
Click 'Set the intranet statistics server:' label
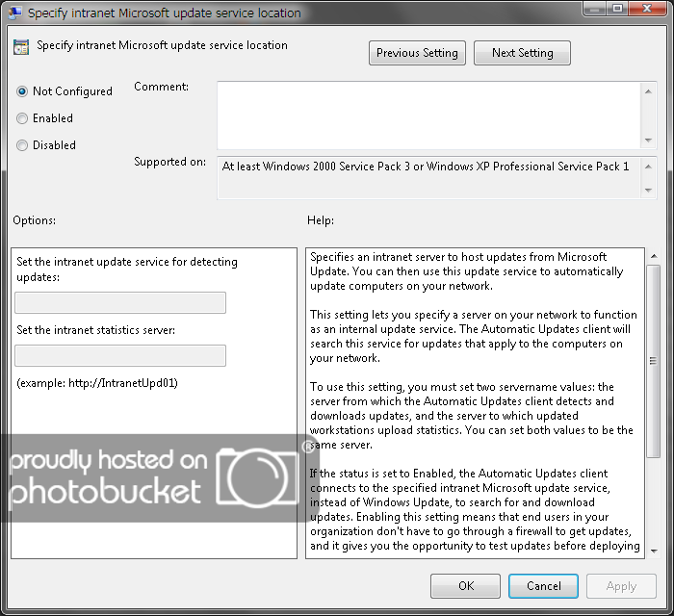coord(96,330)
